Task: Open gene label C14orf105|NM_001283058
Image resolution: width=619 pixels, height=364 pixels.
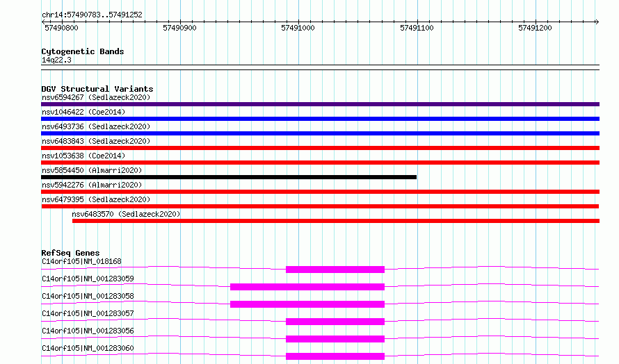Action: click(x=88, y=296)
